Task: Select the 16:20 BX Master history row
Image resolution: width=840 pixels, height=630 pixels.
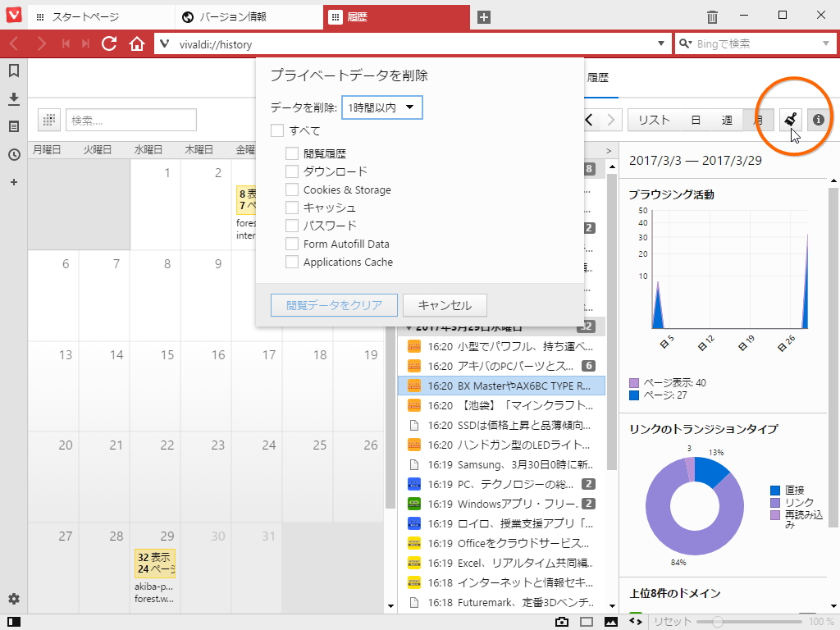Action: [x=502, y=386]
